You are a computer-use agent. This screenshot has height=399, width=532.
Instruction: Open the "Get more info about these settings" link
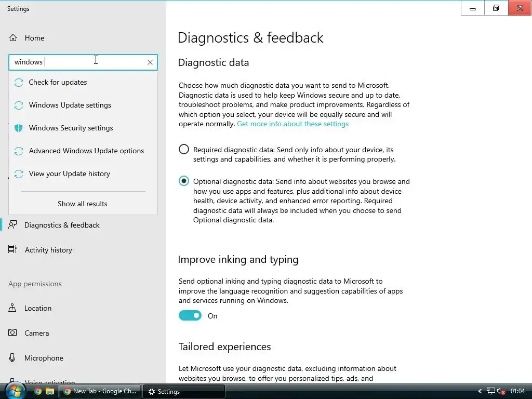click(293, 124)
